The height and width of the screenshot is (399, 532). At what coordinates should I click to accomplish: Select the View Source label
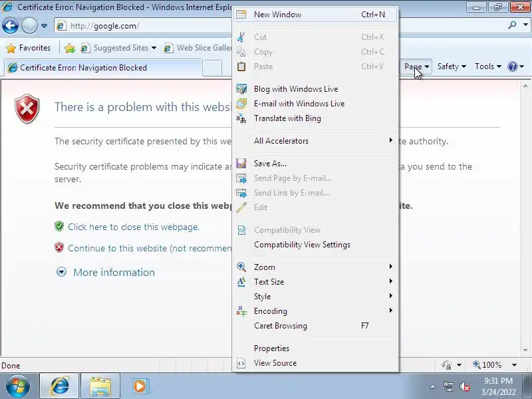[x=275, y=363]
